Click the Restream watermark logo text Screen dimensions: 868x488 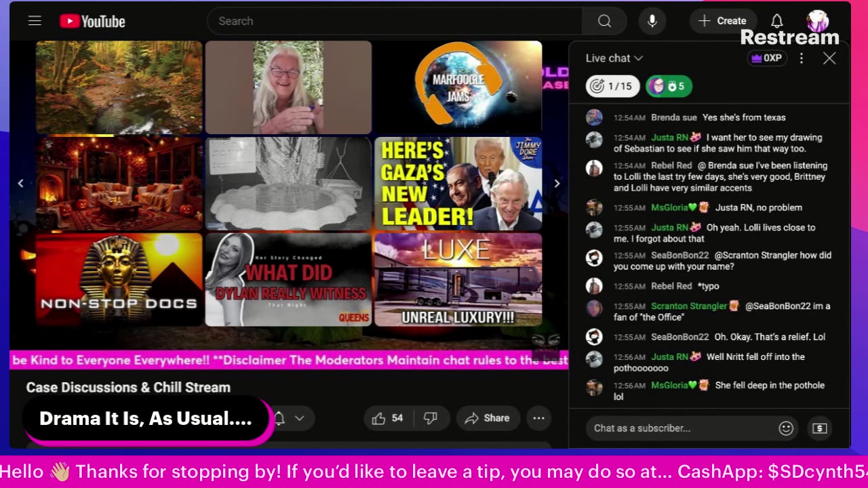click(x=789, y=37)
